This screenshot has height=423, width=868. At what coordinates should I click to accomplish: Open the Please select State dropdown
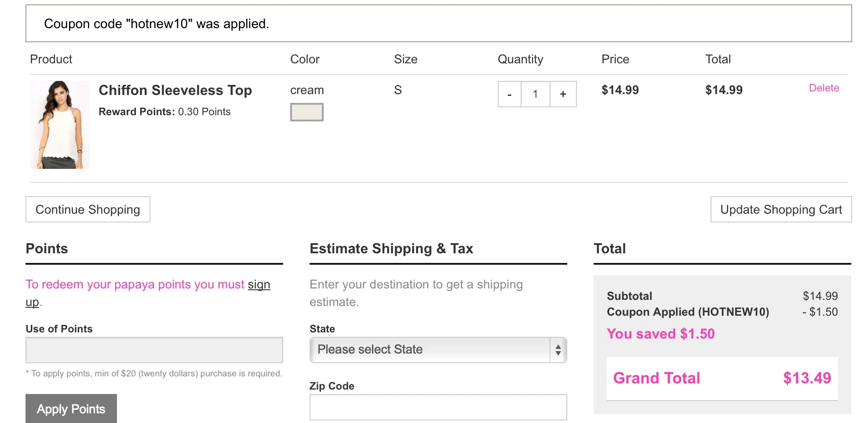coord(438,350)
